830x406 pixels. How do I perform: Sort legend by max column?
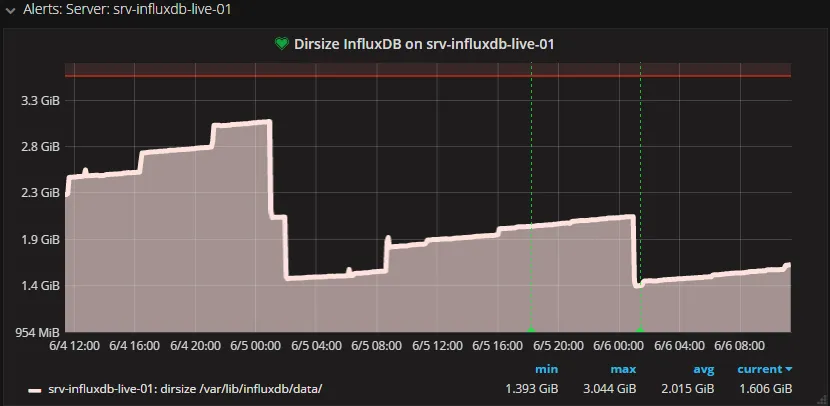click(623, 369)
